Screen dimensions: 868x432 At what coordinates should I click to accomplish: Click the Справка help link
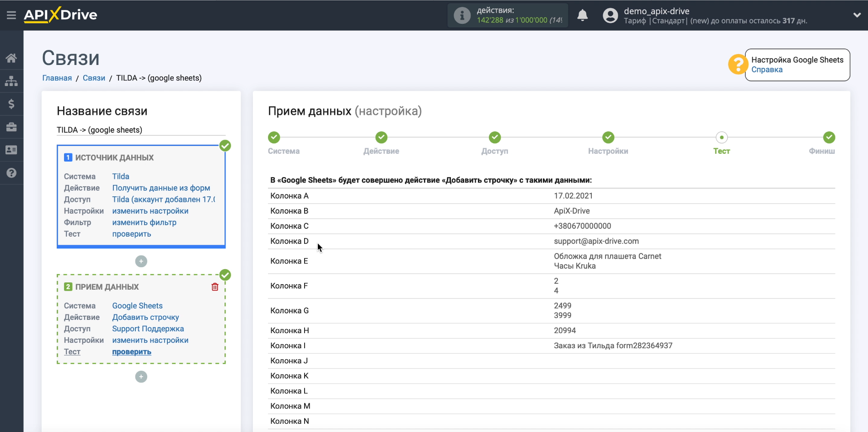click(766, 70)
